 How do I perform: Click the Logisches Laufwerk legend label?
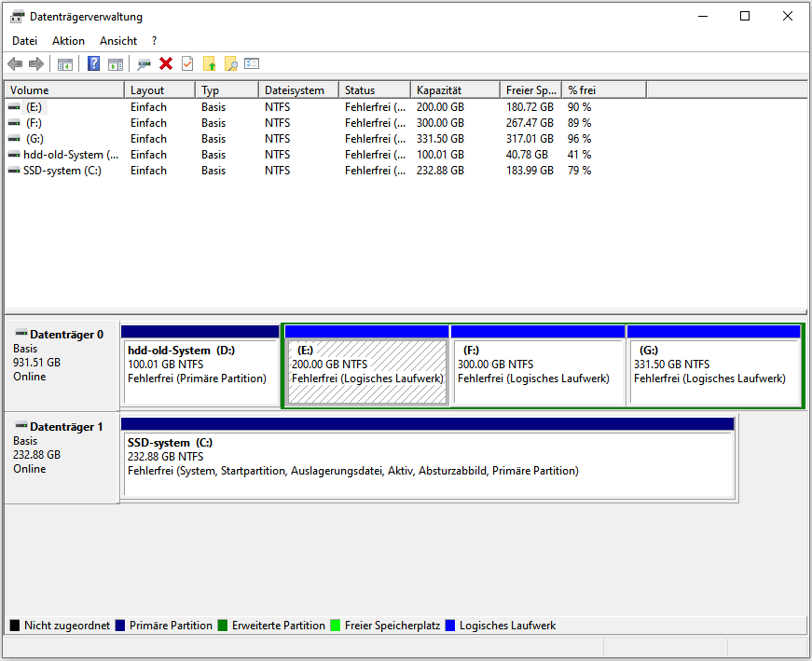[507, 626]
